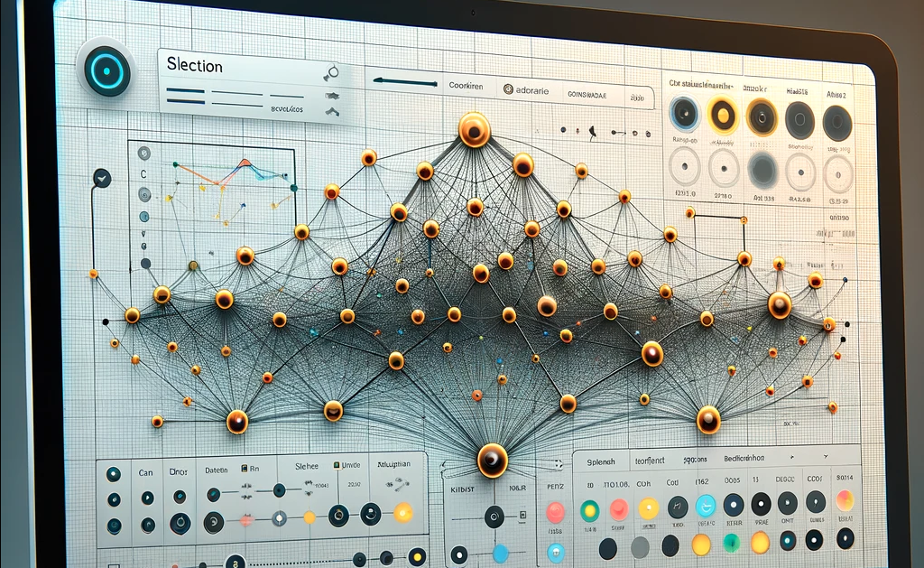Viewport: 924px width, 568px height.
Task: Pick the cyan swatch under 1162
Action: [x=707, y=506]
